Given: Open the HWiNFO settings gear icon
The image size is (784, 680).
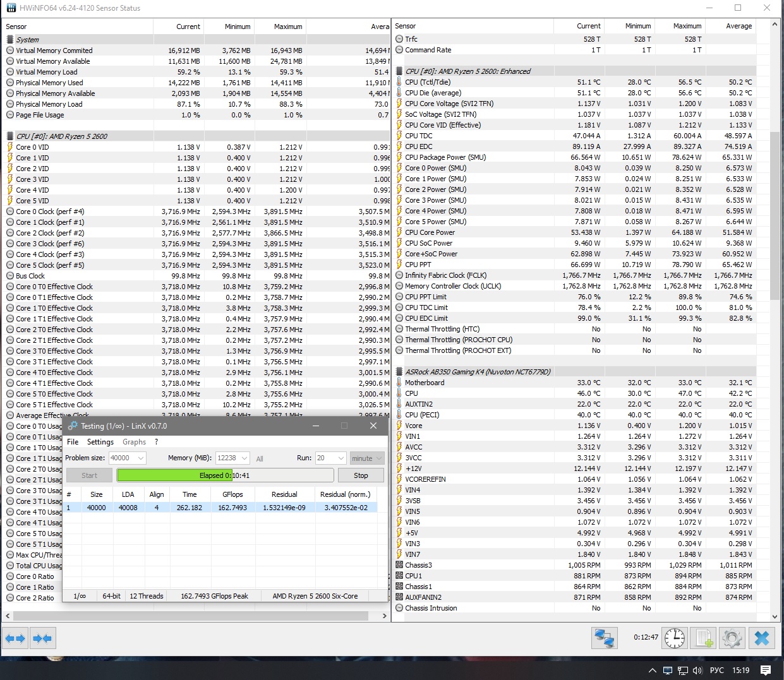Looking at the screenshot, I should click(x=732, y=638).
